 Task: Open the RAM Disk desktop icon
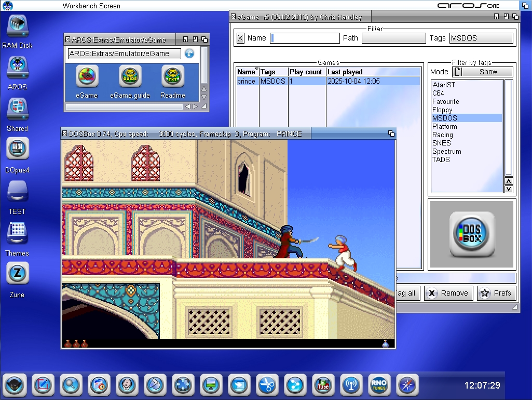point(17,26)
